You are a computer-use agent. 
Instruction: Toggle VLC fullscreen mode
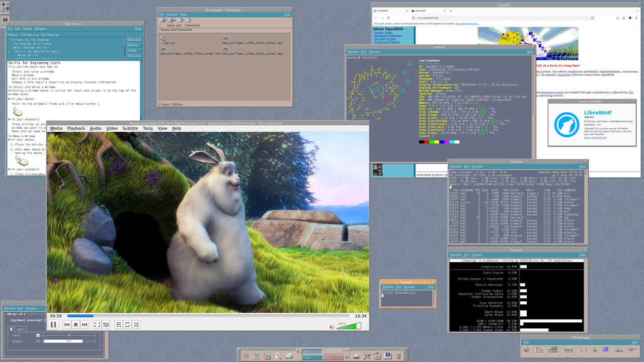pos(98,325)
